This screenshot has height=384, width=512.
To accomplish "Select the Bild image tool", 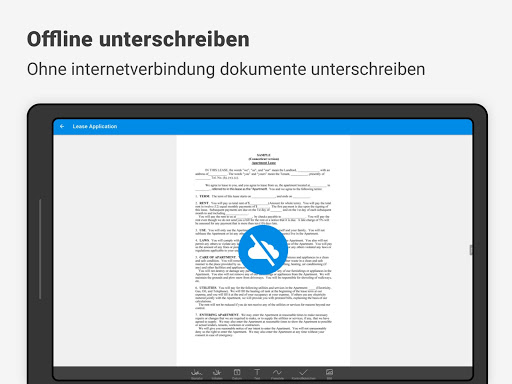I will pos(329,374).
